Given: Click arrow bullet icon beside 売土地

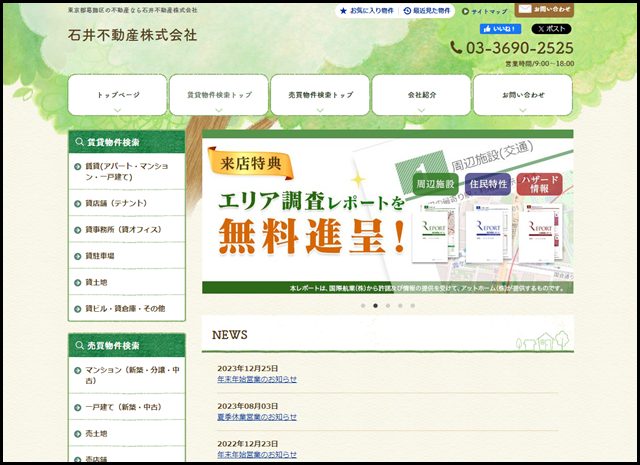Looking at the screenshot, I should [x=78, y=434].
